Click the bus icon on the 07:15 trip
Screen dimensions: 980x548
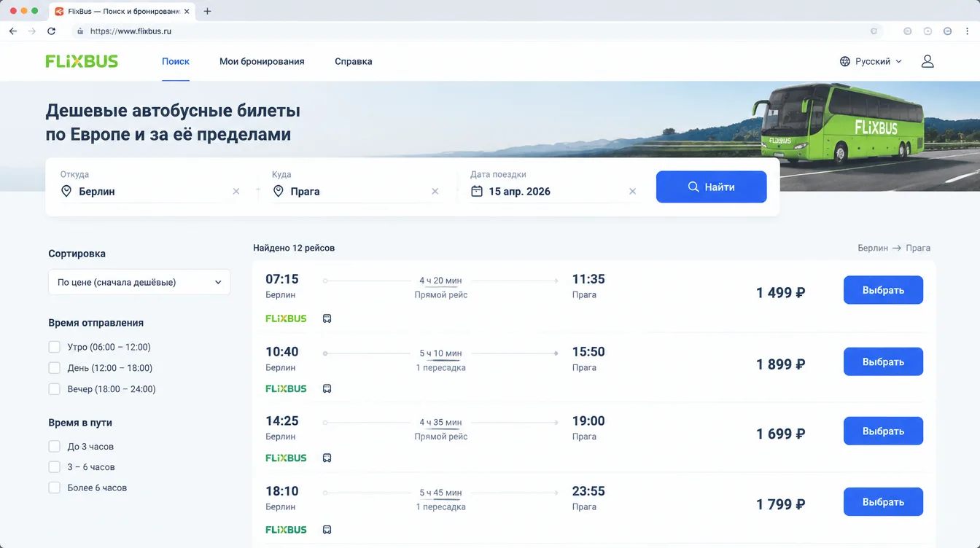(327, 318)
